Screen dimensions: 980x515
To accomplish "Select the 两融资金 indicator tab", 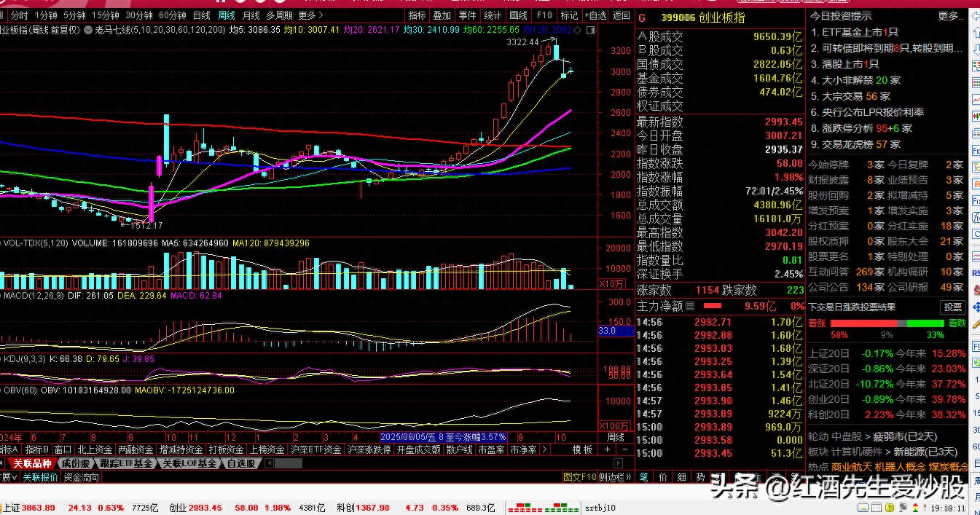I will pos(136,450).
